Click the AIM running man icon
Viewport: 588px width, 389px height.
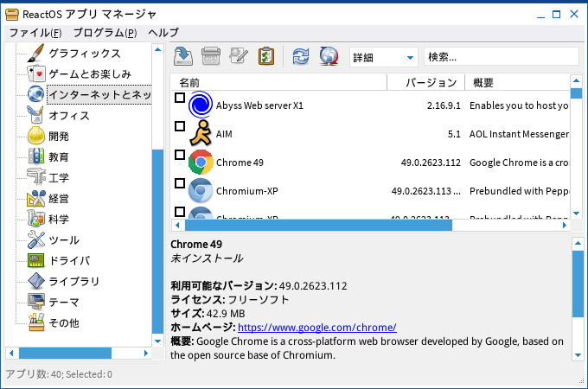201,133
